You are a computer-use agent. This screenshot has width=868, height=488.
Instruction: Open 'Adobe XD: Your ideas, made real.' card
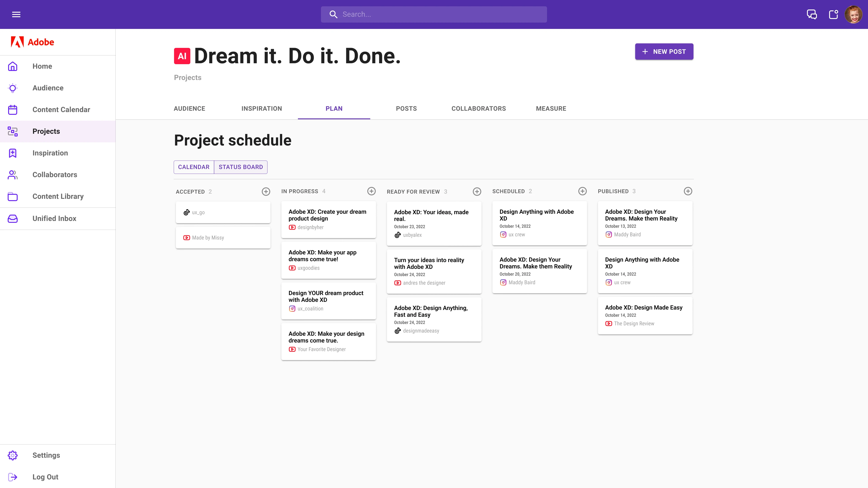click(x=434, y=224)
